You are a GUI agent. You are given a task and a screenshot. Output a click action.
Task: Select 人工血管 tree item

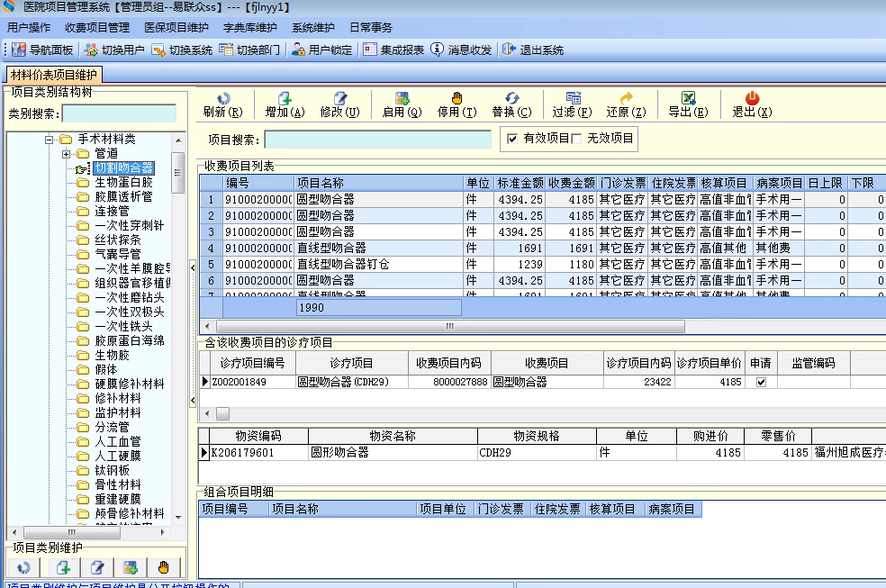(118, 442)
